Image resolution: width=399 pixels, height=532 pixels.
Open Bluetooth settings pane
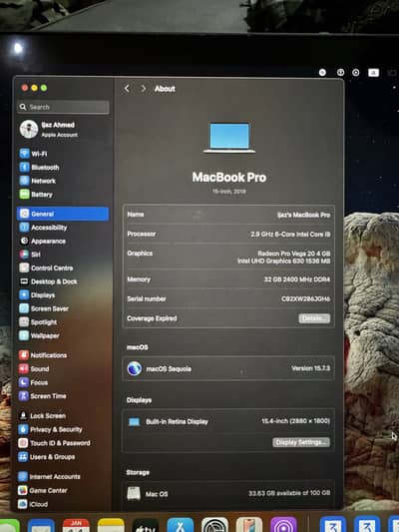click(39, 167)
